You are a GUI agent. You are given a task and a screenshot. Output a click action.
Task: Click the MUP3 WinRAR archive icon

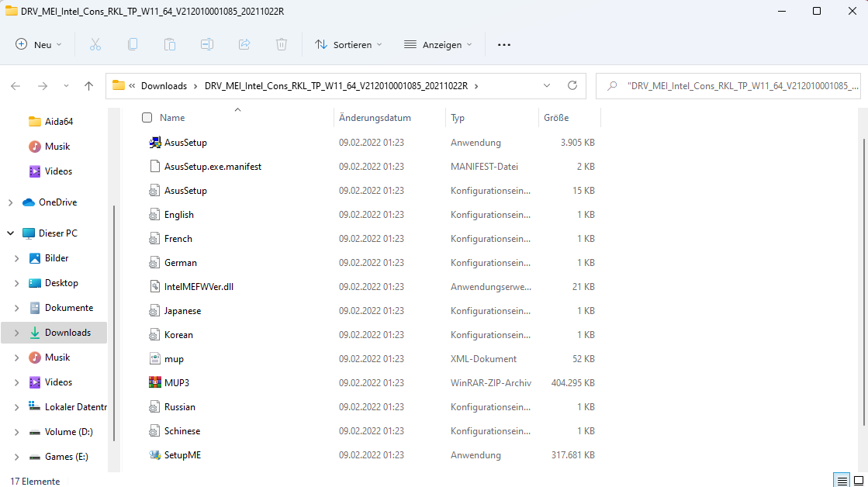(x=155, y=382)
